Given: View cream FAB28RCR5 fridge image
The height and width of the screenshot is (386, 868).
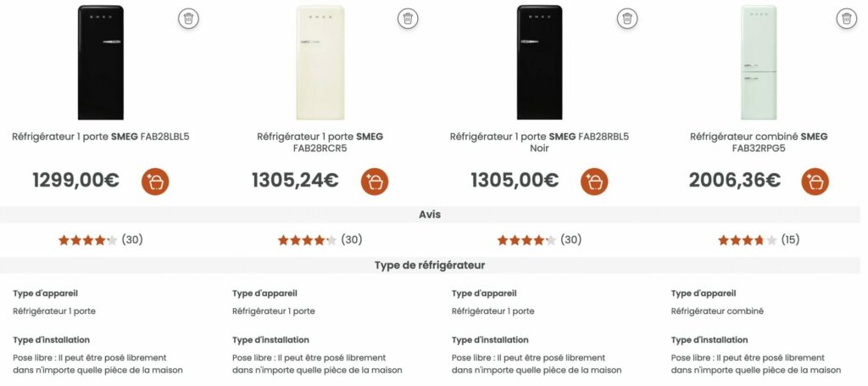Looking at the screenshot, I should 320,63.
